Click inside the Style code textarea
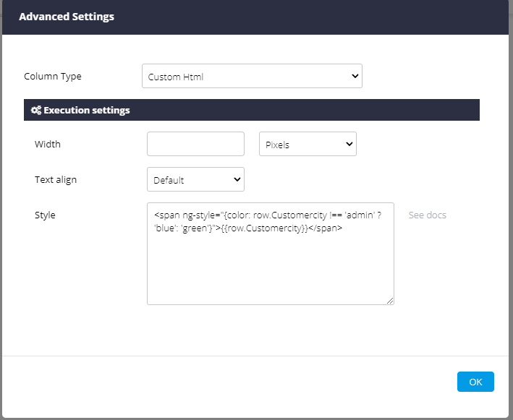 coord(270,267)
